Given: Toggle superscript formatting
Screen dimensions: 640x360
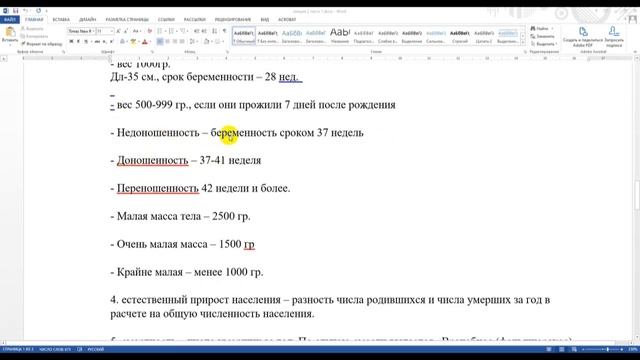Looking at the screenshot, I should [x=111, y=42].
